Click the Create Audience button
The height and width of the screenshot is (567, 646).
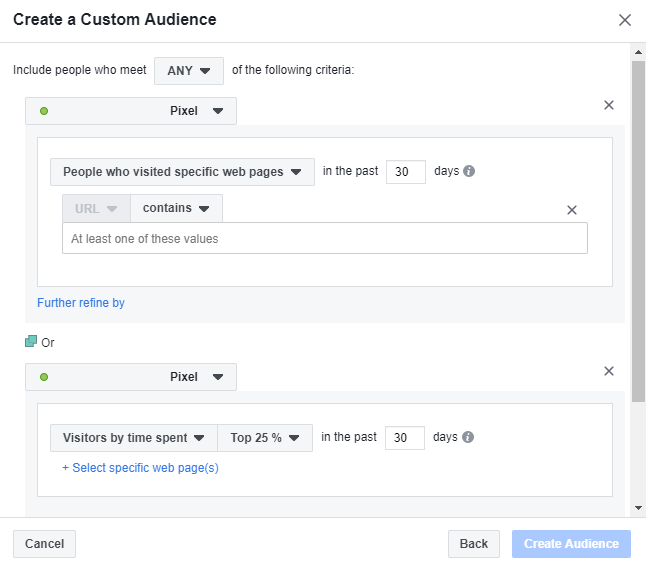point(571,544)
